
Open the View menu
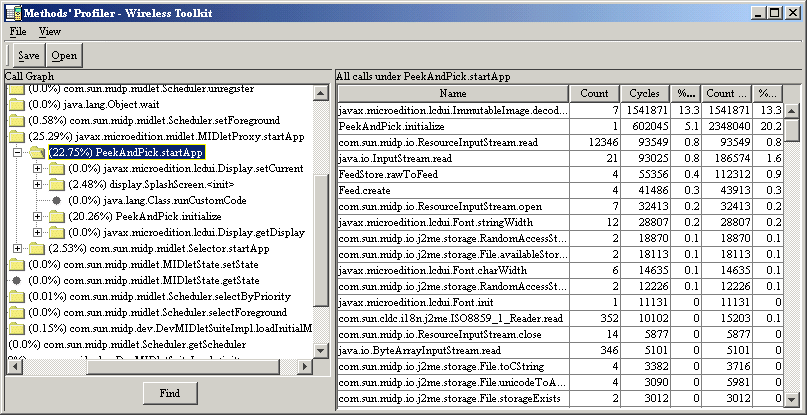[x=50, y=31]
